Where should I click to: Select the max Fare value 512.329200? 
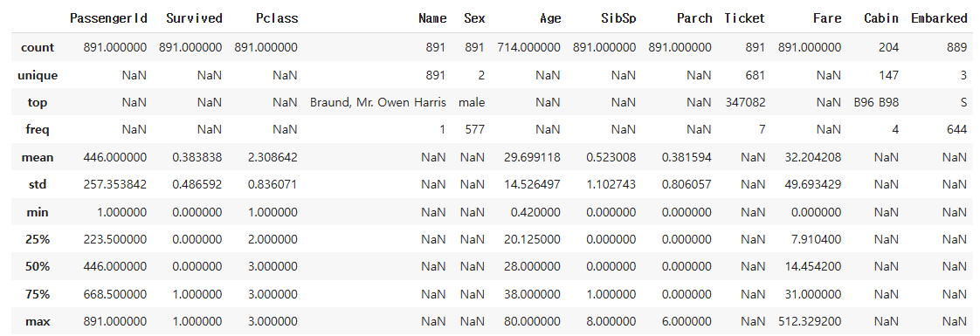pos(810,322)
